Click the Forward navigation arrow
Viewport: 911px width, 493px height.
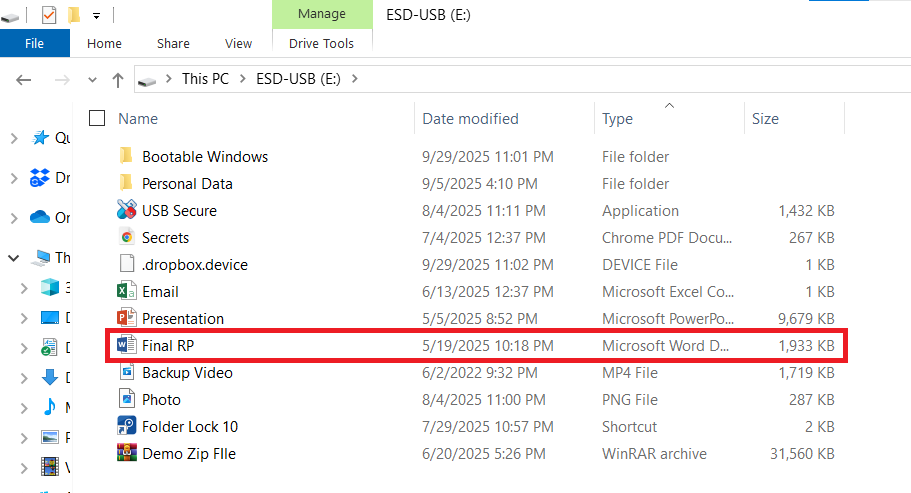62,80
